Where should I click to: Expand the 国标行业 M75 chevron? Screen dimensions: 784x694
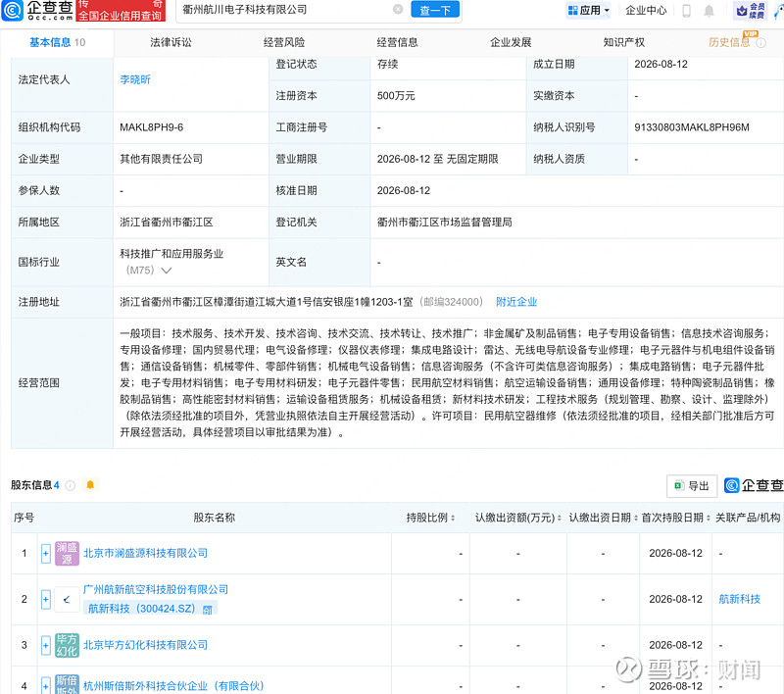pos(167,271)
